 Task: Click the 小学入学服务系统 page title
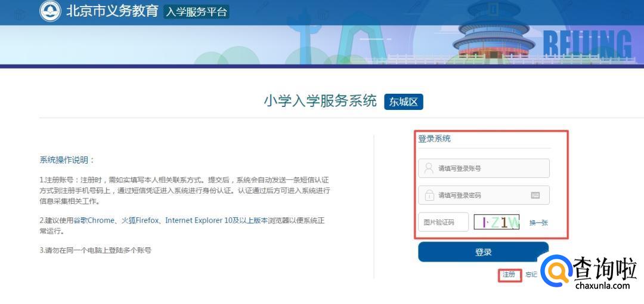click(x=320, y=101)
